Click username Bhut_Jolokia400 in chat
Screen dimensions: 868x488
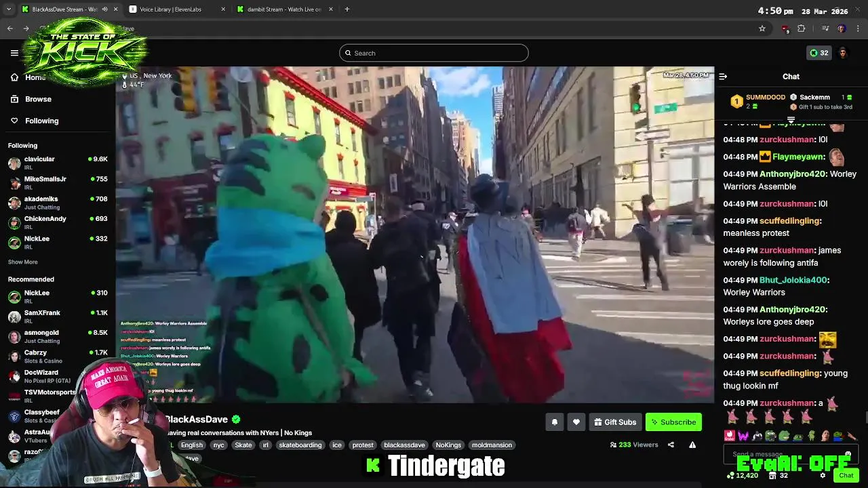[793, 280]
